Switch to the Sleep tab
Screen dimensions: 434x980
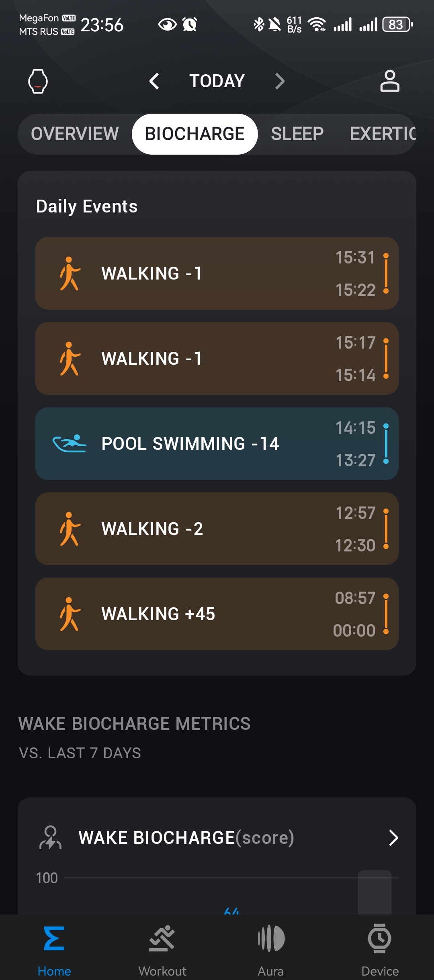297,134
